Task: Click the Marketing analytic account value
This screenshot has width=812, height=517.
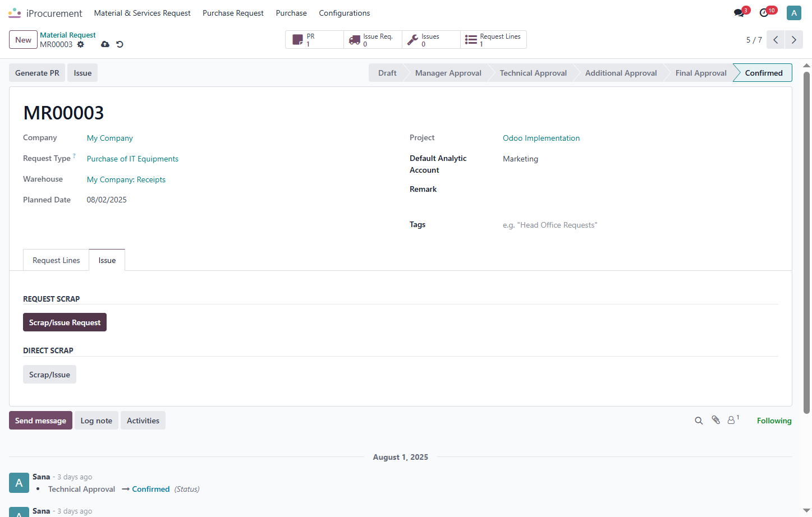Action: tap(520, 159)
